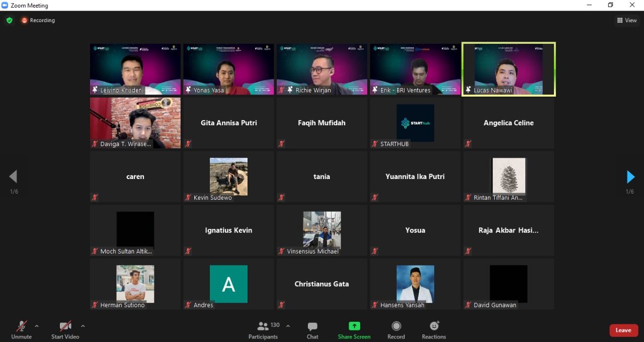Select the STARTHUB participant tile
The image size is (644, 342).
click(x=415, y=123)
